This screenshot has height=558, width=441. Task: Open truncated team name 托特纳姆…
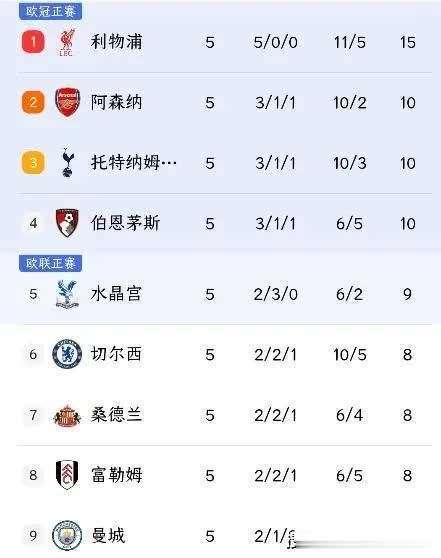point(134,163)
